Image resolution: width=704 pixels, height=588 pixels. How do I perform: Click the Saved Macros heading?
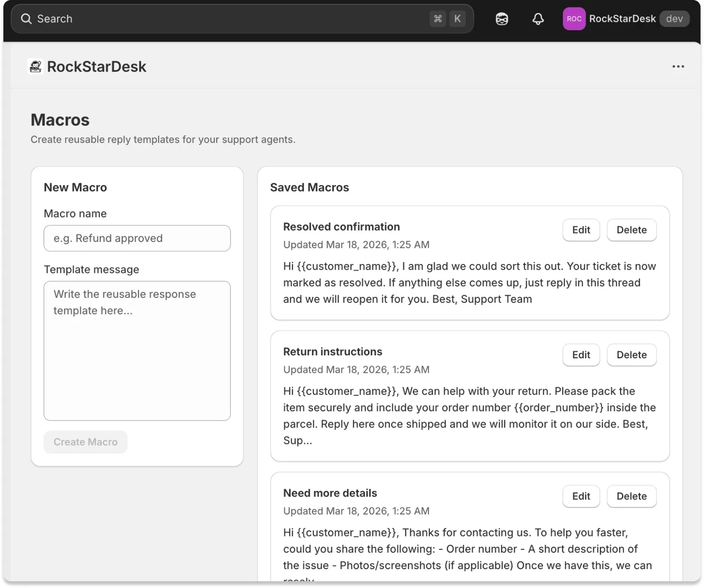click(310, 187)
